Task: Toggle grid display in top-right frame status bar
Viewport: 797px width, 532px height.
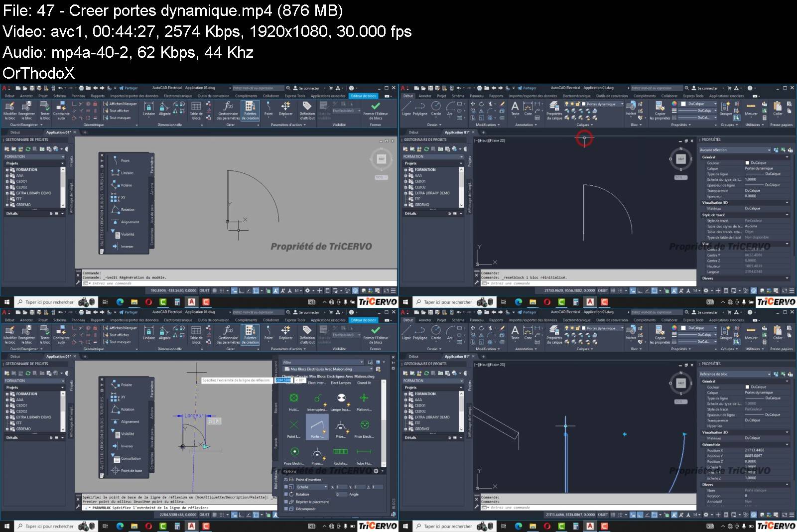Action: tap(614, 290)
